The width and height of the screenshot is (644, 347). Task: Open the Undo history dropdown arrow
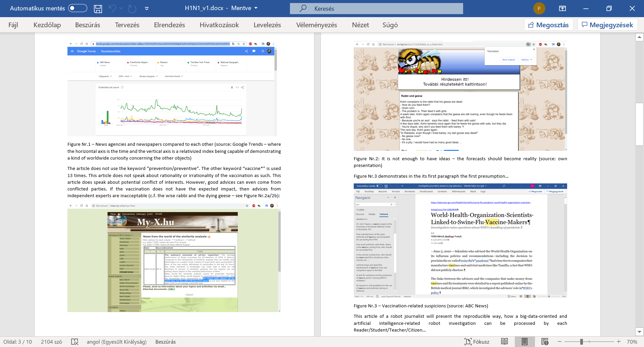click(x=121, y=8)
